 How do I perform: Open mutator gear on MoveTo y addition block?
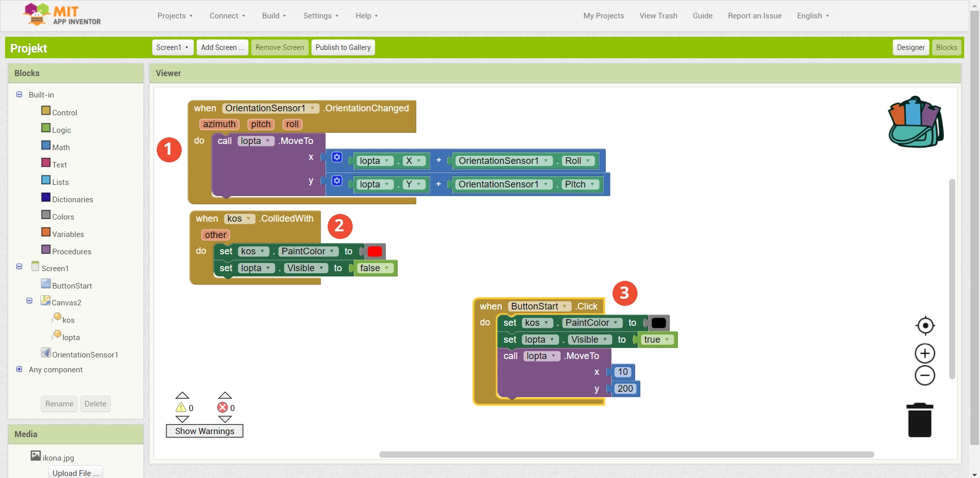337,180
